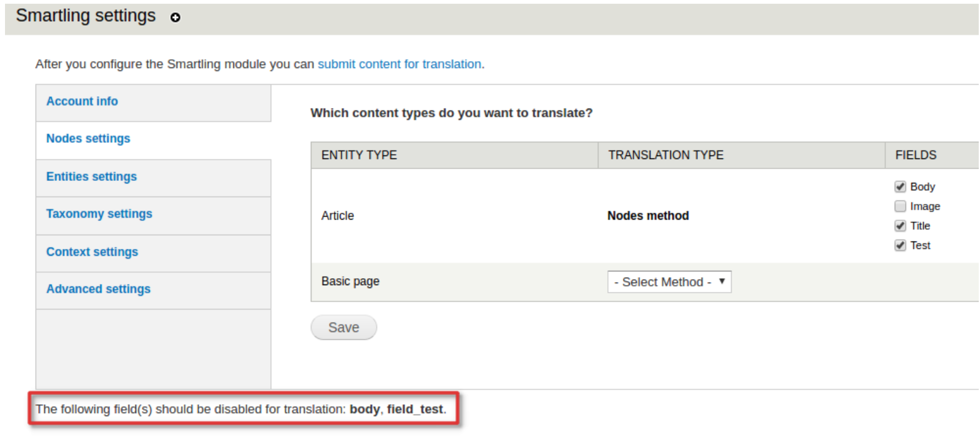Click the Fields column header
The image size is (980, 443).
coord(916,155)
